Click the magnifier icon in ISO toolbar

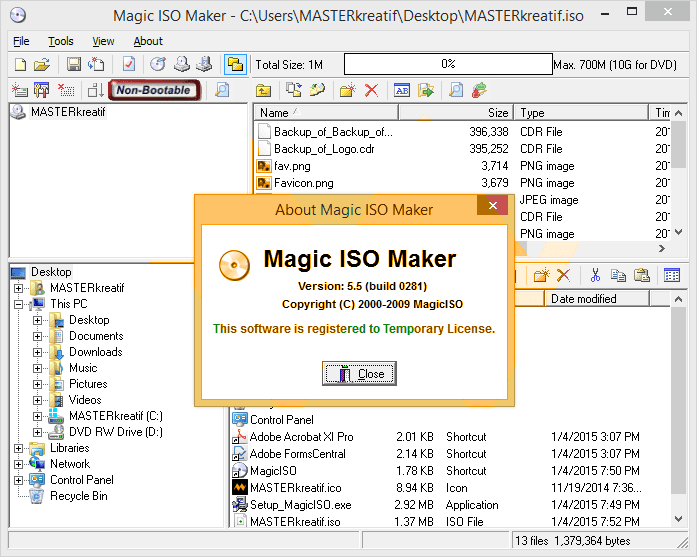point(456,90)
